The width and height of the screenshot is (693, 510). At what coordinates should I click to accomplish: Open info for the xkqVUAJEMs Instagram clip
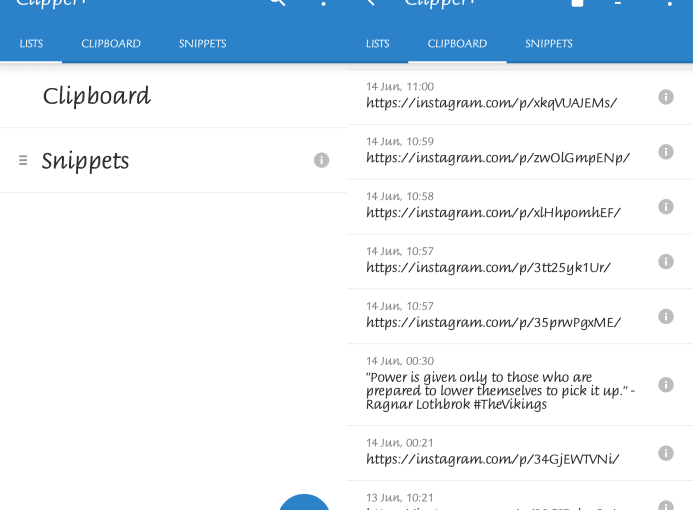(x=666, y=97)
